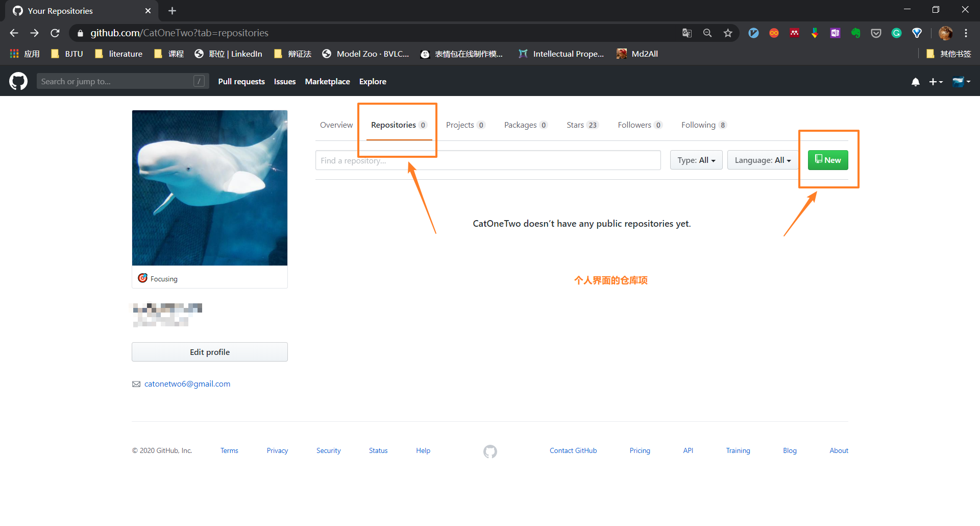This screenshot has height=526, width=980.
Task: Open the About footer link
Action: (839, 450)
